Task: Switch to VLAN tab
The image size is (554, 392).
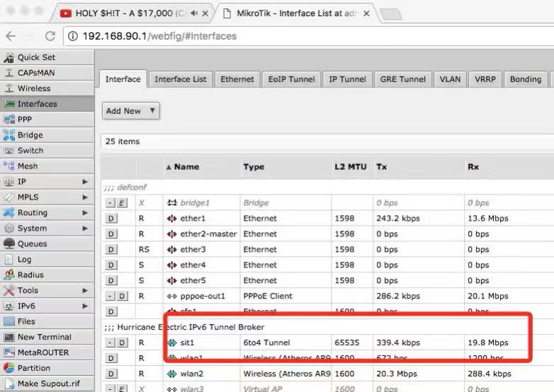Action: coord(450,79)
